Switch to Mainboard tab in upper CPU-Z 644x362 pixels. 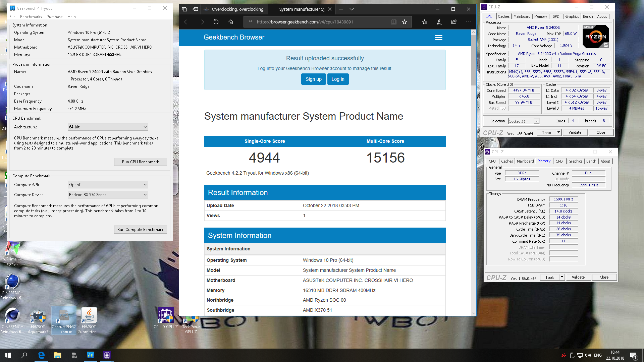pyautogui.click(x=522, y=16)
